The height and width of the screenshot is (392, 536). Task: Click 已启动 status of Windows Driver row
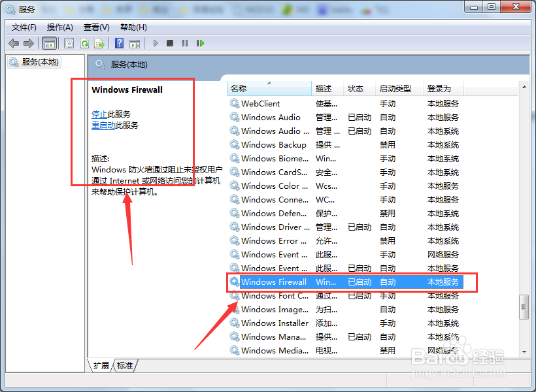360,227
